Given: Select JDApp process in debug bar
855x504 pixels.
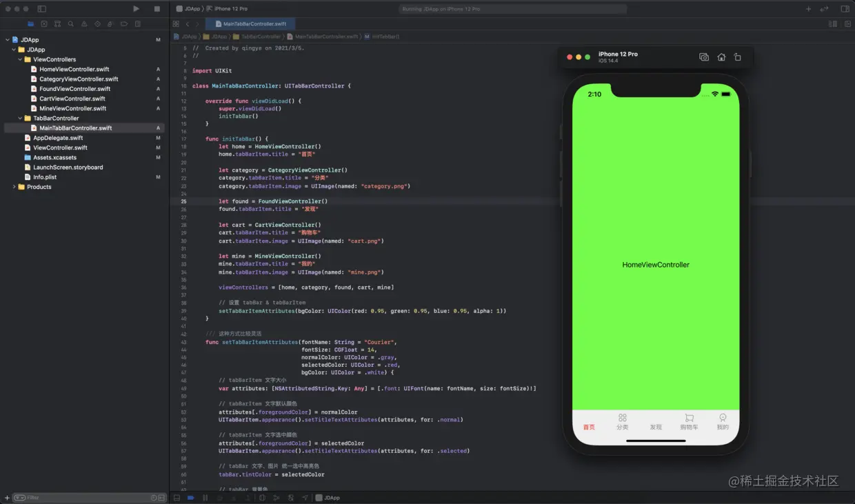Looking at the screenshot, I should point(328,497).
